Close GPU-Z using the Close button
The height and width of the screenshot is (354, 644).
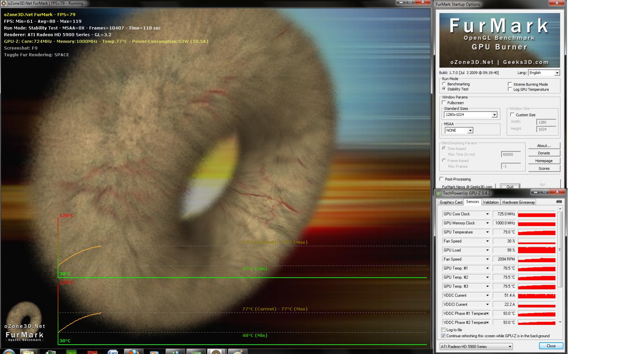coord(551,346)
